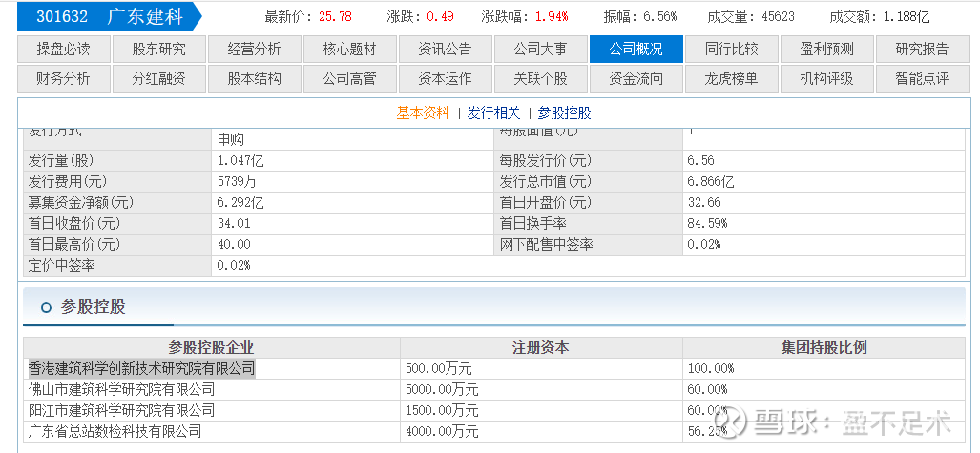
Task: Switch to the 股东研究 tab
Action: [x=159, y=50]
